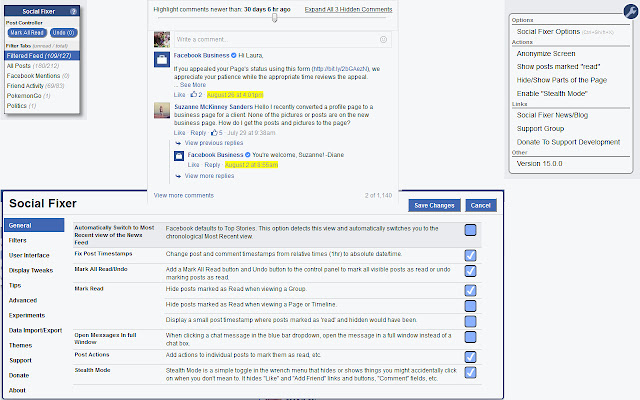Choose Hide/Show Parts of the Page
Image resolution: width=640 pixels, height=400 pixels.
coord(562,80)
